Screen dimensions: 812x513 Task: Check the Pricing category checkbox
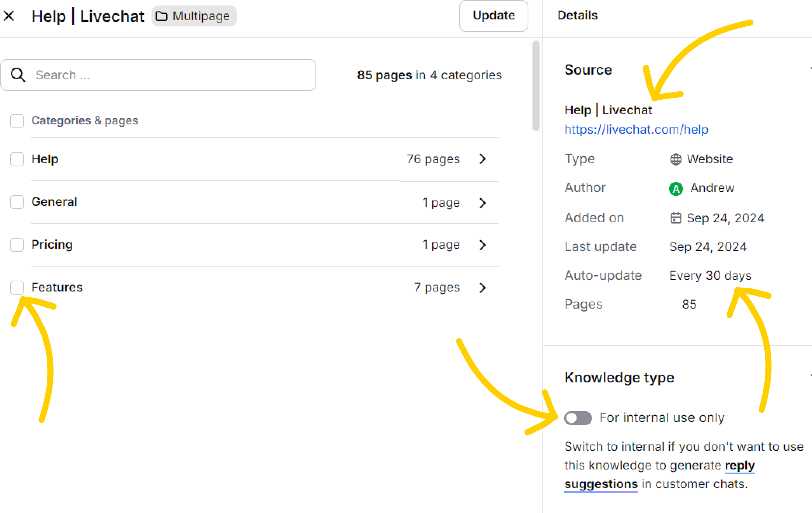[x=17, y=245]
